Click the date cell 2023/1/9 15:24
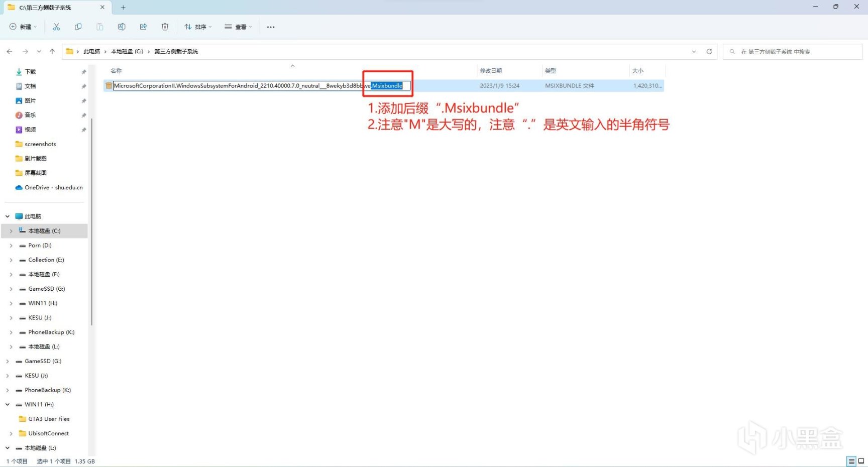This screenshot has width=868, height=467. pos(500,86)
